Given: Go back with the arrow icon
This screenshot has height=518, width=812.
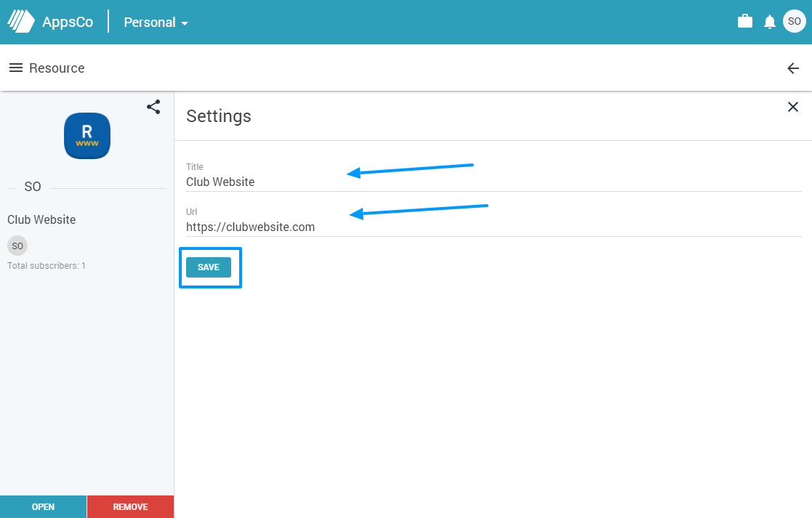Looking at the screenshot, I should 793,68.
